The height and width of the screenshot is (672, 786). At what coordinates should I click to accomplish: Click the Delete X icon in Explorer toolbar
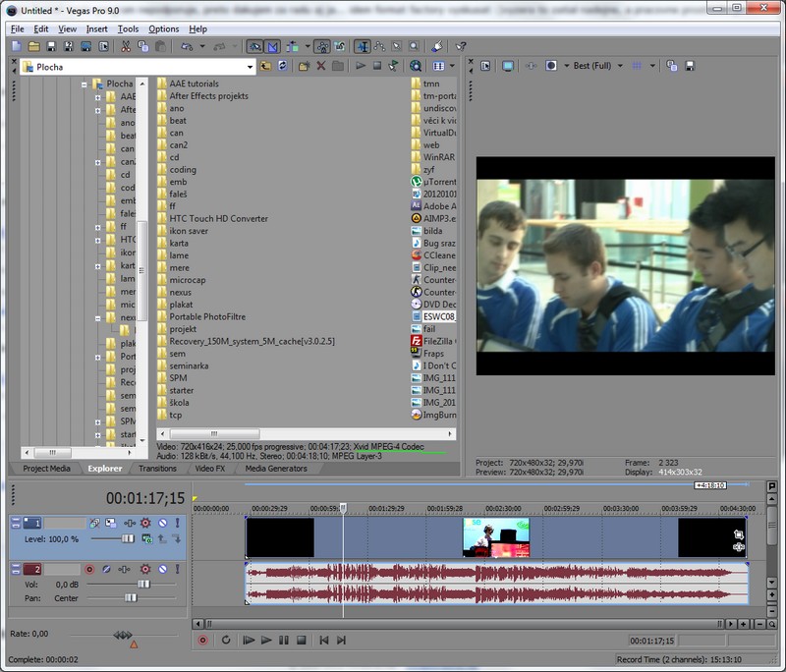click(x=320, y=67)
